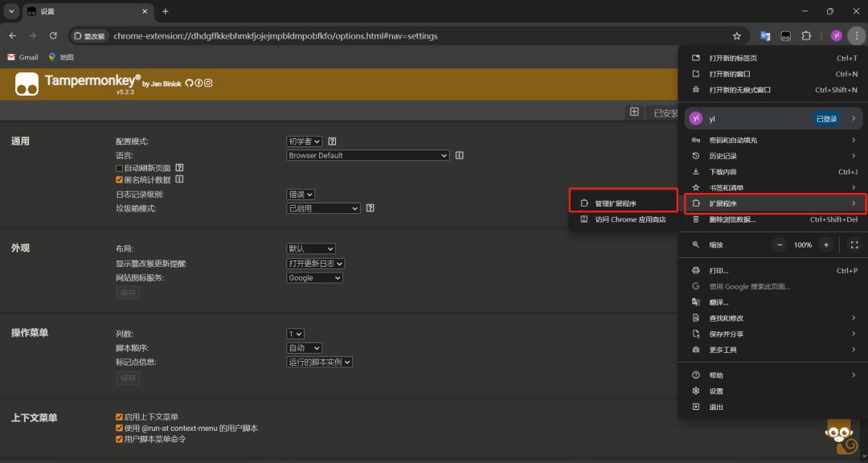Select 打开新的无痕式窗口 menu item
This screenshot has width=868, height=463.
point(773,90)
